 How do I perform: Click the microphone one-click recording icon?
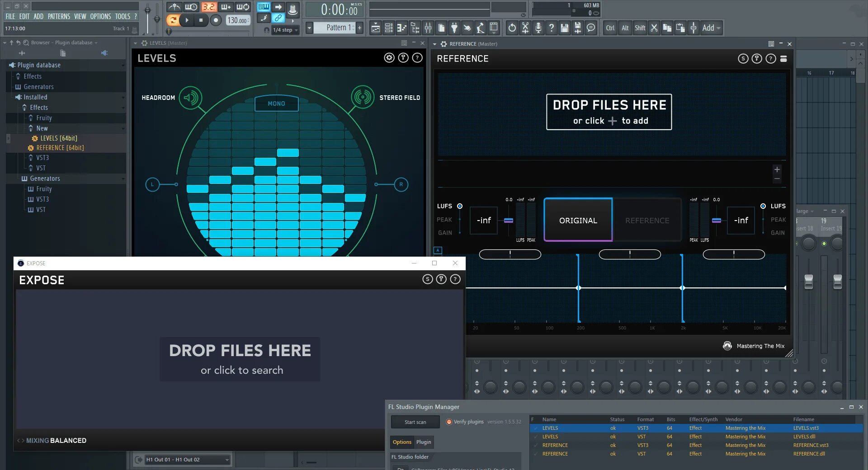pyautogui.click(x=538, y=28)
